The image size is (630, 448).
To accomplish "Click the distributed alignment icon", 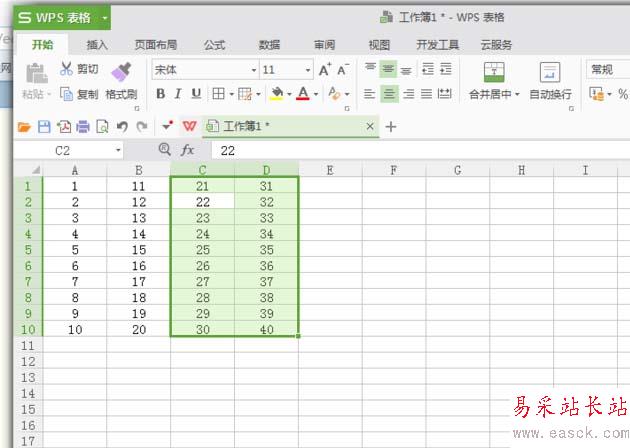I will [x=444, y=94].
